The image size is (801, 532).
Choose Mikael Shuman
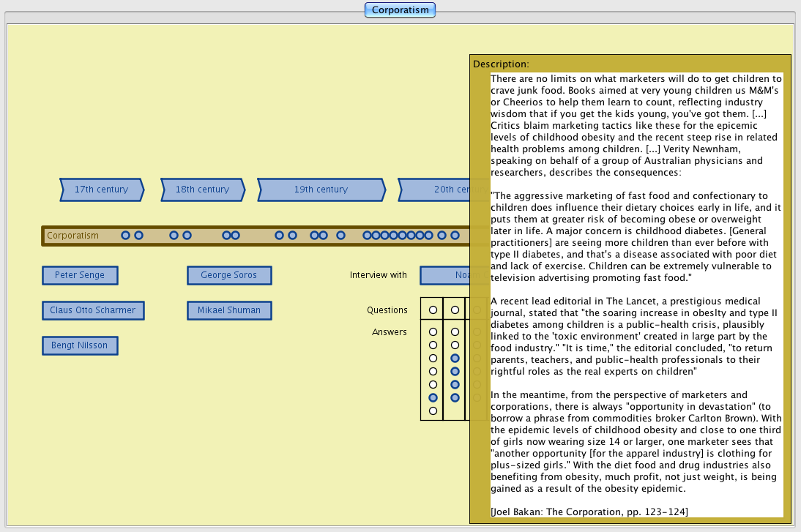tap(229, 310)
